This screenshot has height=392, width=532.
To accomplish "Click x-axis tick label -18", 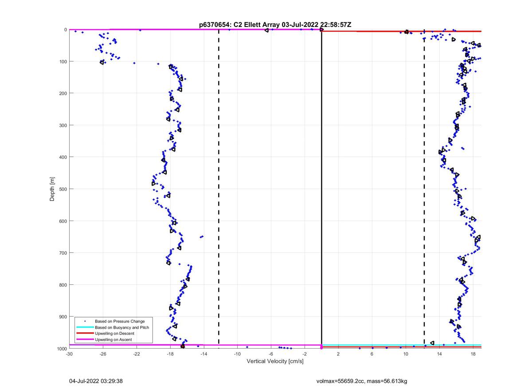I will (x=170, y=354).
